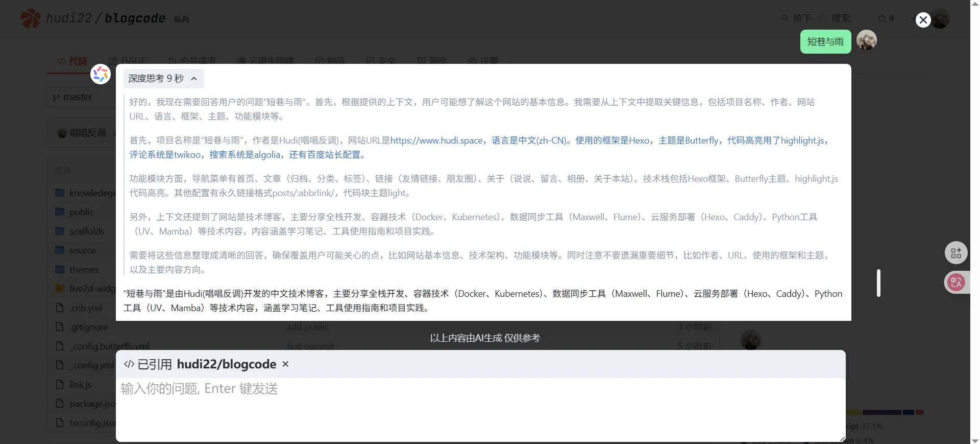Remove the hudi22/blogcode reference

(x=285, y=364)
